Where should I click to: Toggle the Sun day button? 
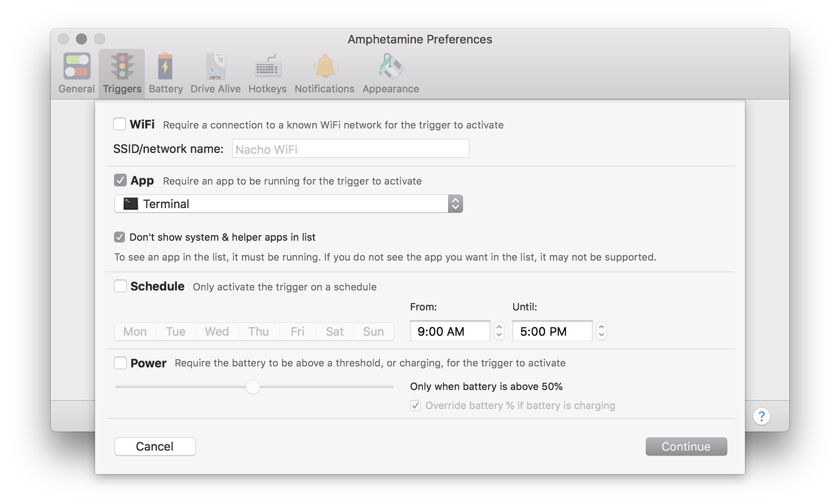[x=373, y=332]
